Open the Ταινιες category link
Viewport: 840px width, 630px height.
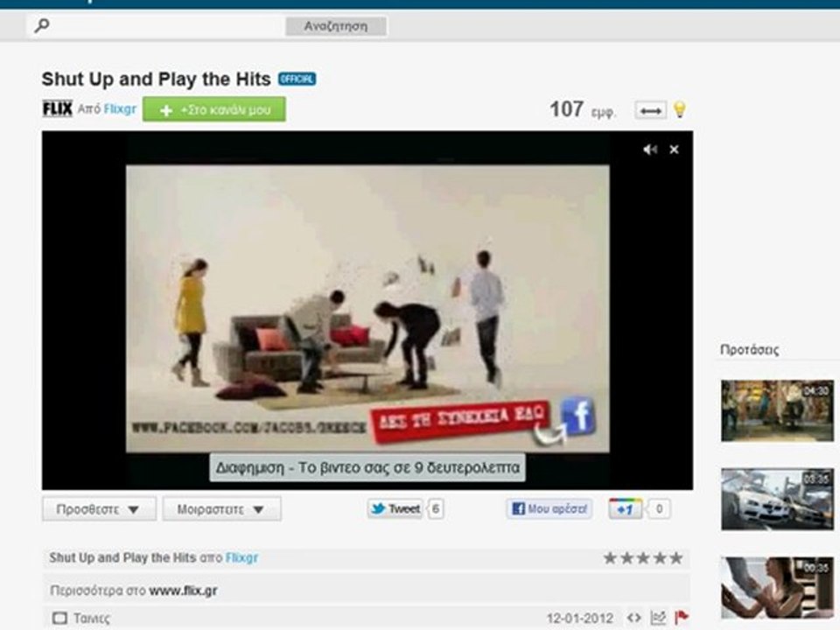92,619
